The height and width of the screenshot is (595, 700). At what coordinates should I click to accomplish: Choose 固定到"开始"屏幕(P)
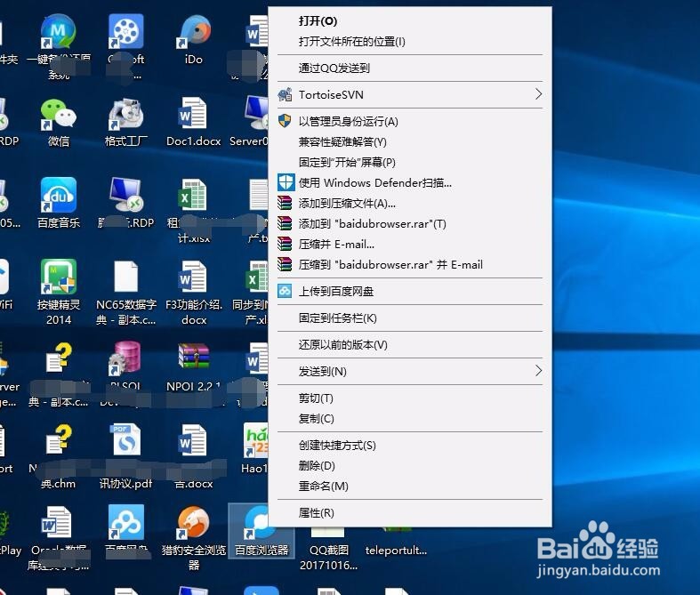click(410, 163)
